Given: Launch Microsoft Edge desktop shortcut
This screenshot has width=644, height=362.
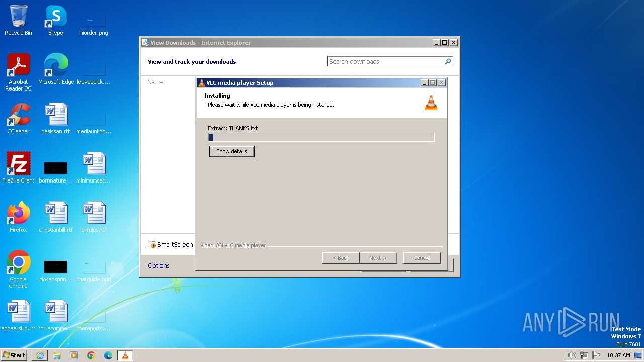Looking at the screenshot, I should click(x=56, y=69).
